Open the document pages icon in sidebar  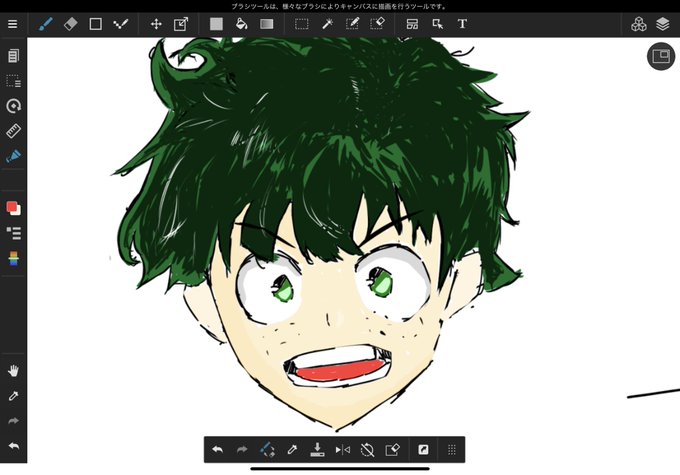pyautogui.click(x=13, y=56)
